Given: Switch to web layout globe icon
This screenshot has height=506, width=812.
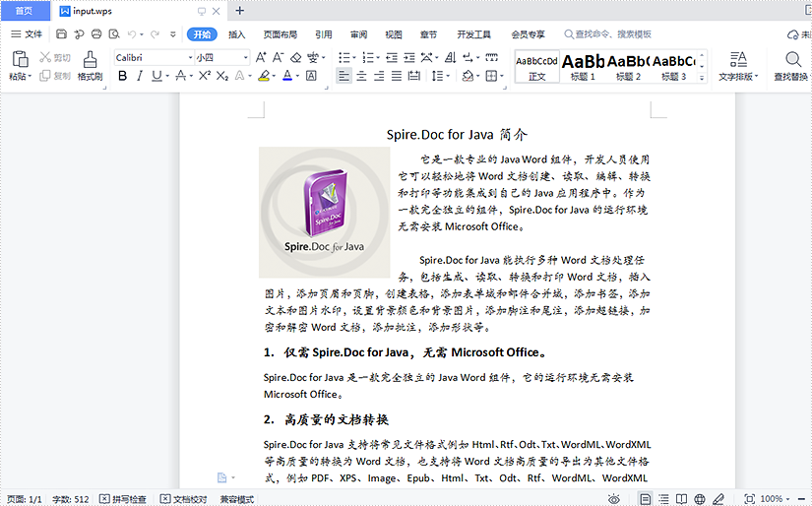Looking at the screenshot, I should pyautogui.click(x=700, y=499).
